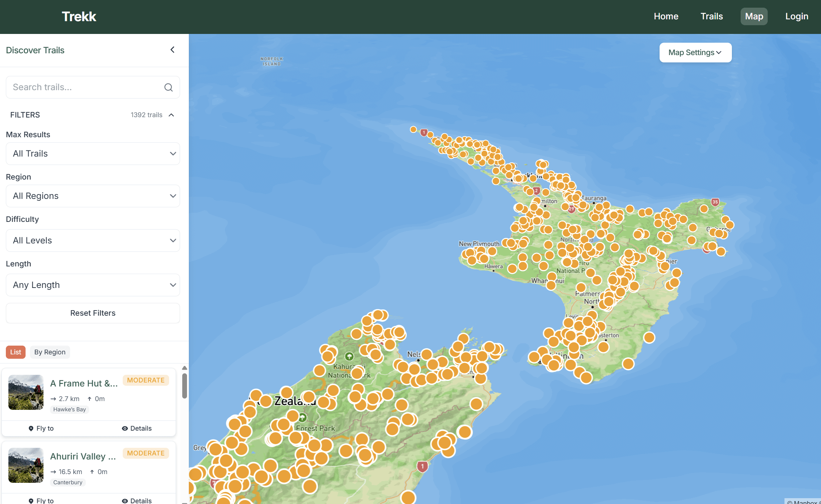Open the Trails menu item

pos(711,16)
